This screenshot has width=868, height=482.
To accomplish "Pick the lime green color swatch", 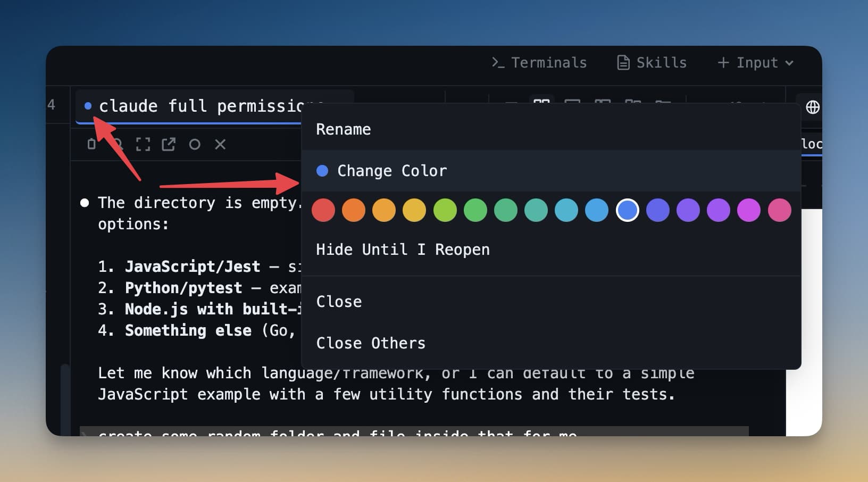I will point(445,210).
